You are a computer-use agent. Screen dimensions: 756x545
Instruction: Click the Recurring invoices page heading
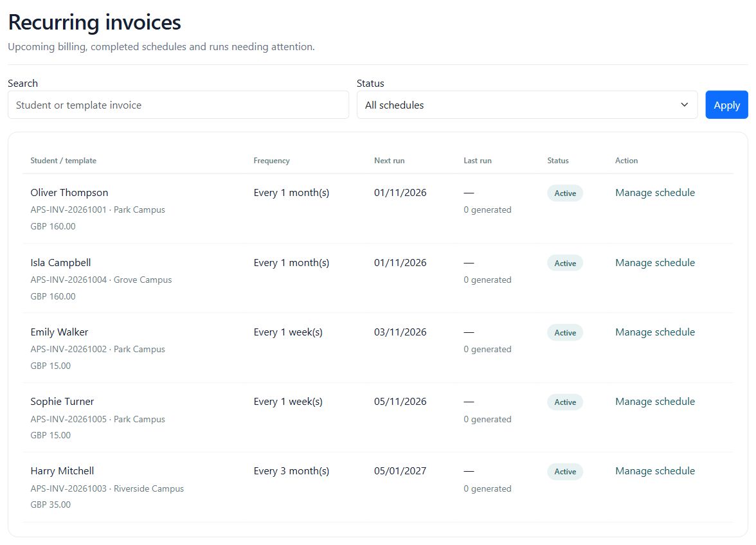(x=94, y=22)
